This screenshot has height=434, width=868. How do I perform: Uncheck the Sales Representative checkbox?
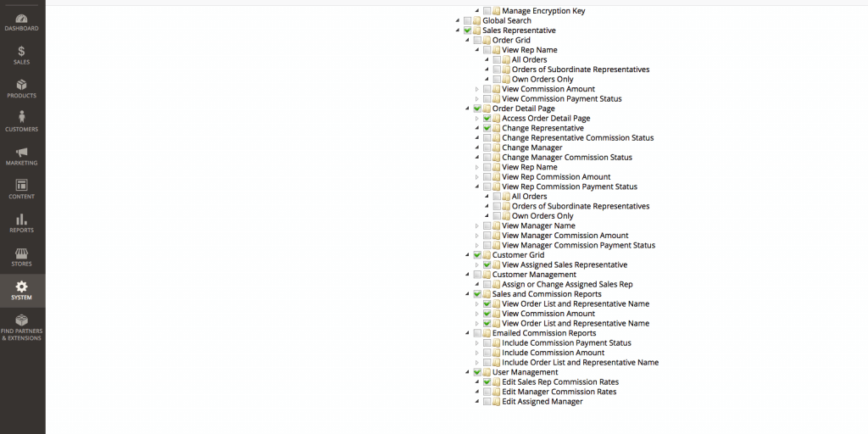[468, 31]
